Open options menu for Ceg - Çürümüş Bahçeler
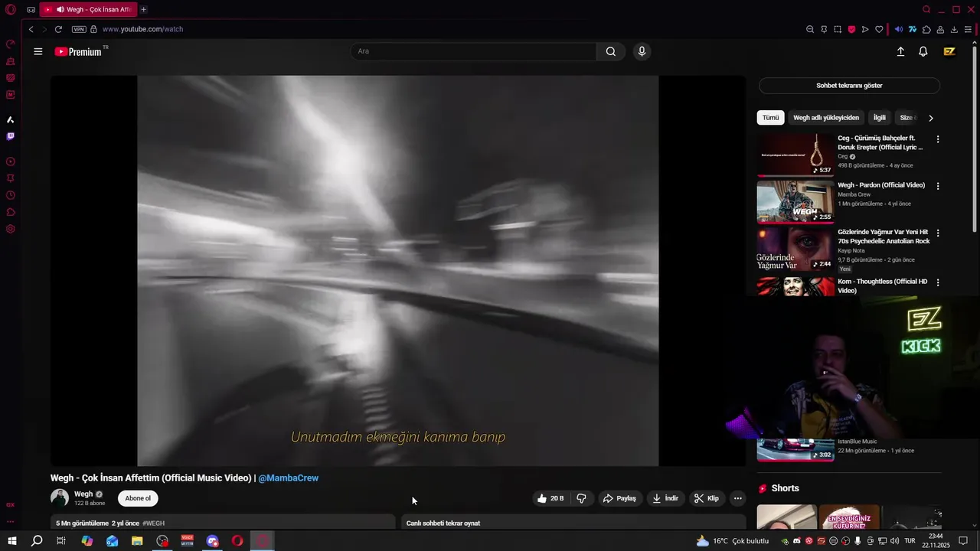 tap(938, 139)
